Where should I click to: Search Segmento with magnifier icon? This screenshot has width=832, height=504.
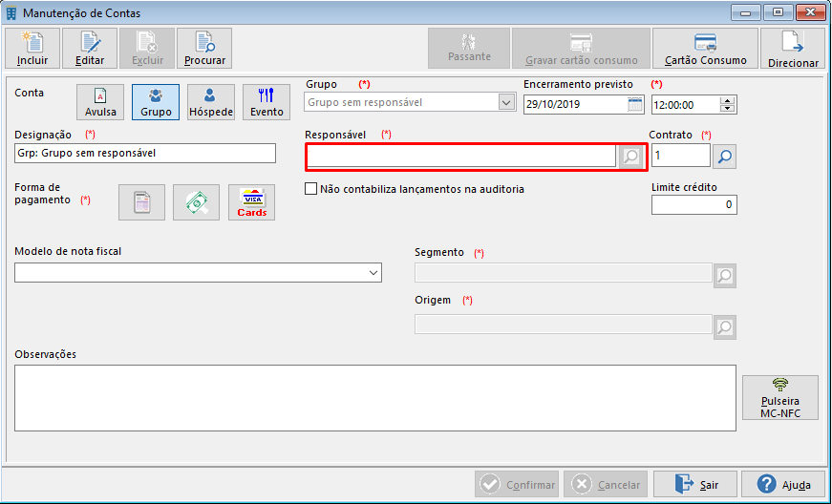pos(725,276)
